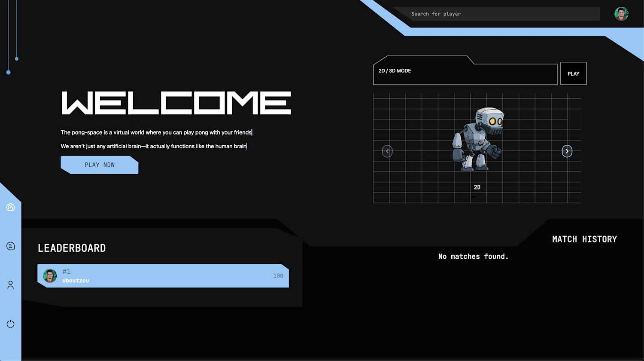Open the user avatar beside search bar
Image resolution: width=644 pixels, height=361 pixels.
pyautogui.click(x=621, y=14)
